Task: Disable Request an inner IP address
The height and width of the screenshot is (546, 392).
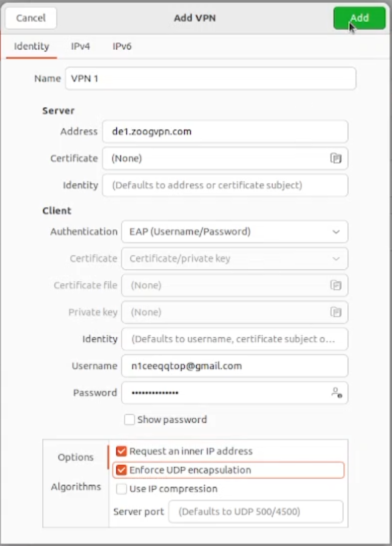Action: (x=121, y=451)
